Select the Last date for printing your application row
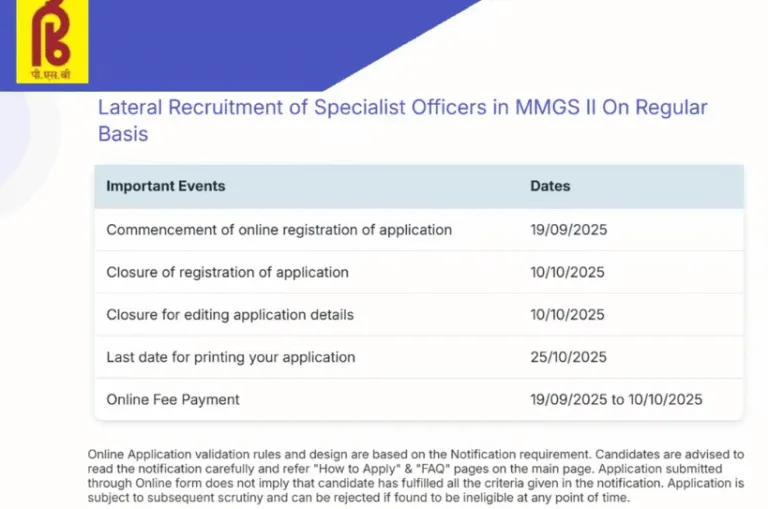The height and width of the screenshot is (509, 768). pyautogui.click(x=419, y=357)
